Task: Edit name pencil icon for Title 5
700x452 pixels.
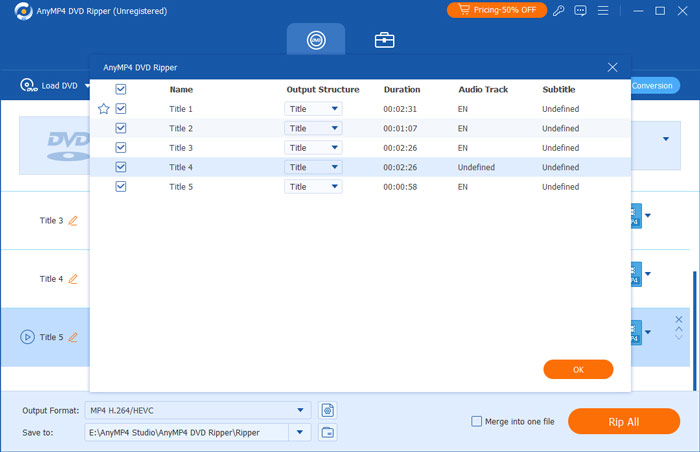Action: click(x=73, y=337)
